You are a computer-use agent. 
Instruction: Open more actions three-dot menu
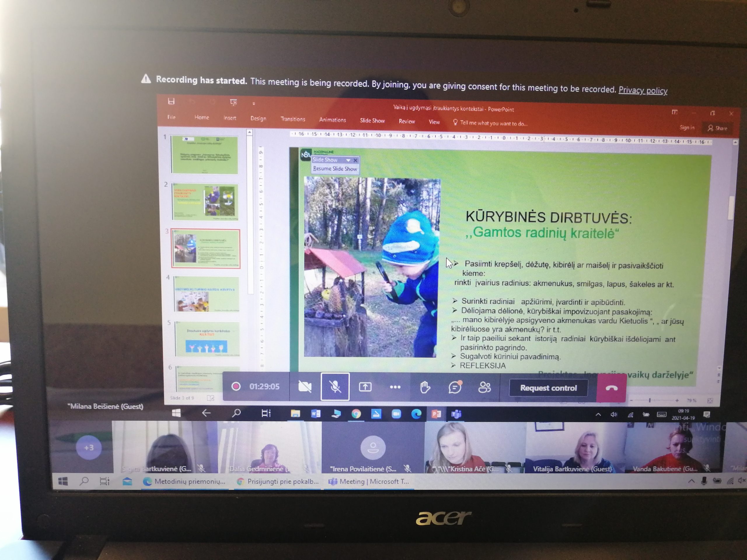(x=395, y=387)
